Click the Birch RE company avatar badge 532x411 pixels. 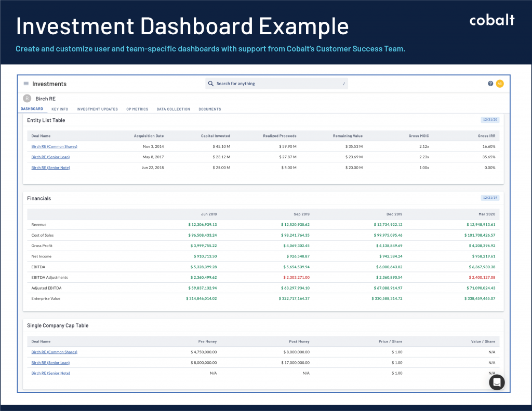click(x=26, y=98)
